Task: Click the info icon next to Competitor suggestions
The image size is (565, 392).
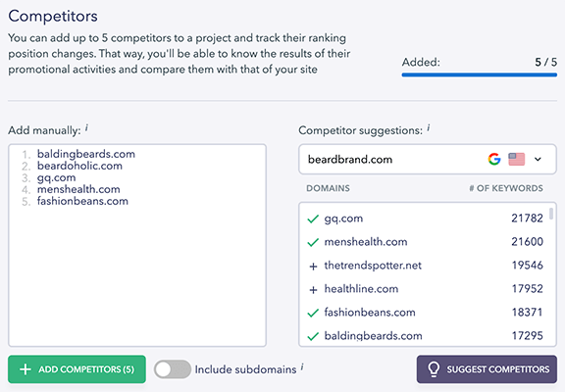Action: (x=428, y=127)
